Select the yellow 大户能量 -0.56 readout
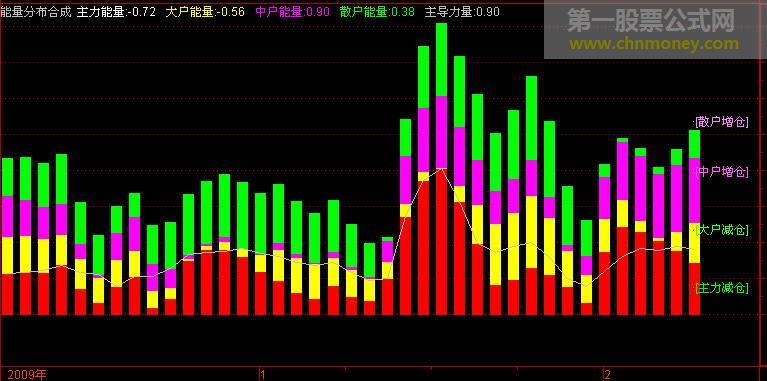The image size is (767, 381). tap(205, 12)
